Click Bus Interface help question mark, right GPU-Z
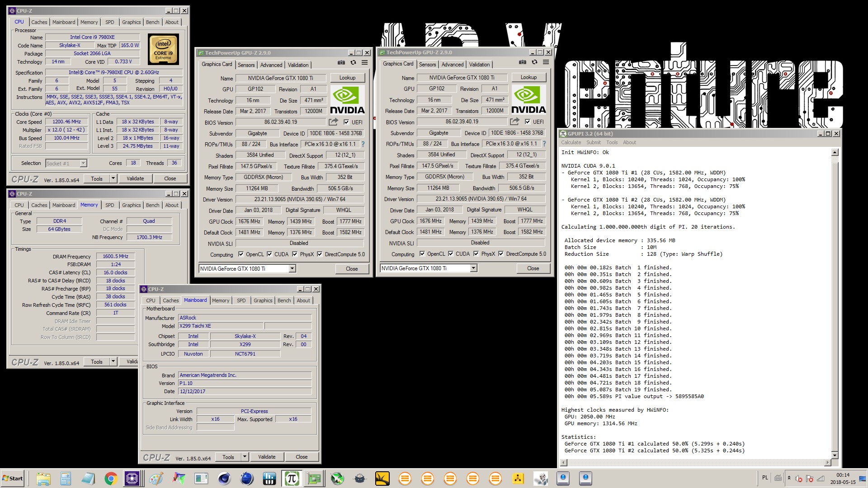 (544, 144)
